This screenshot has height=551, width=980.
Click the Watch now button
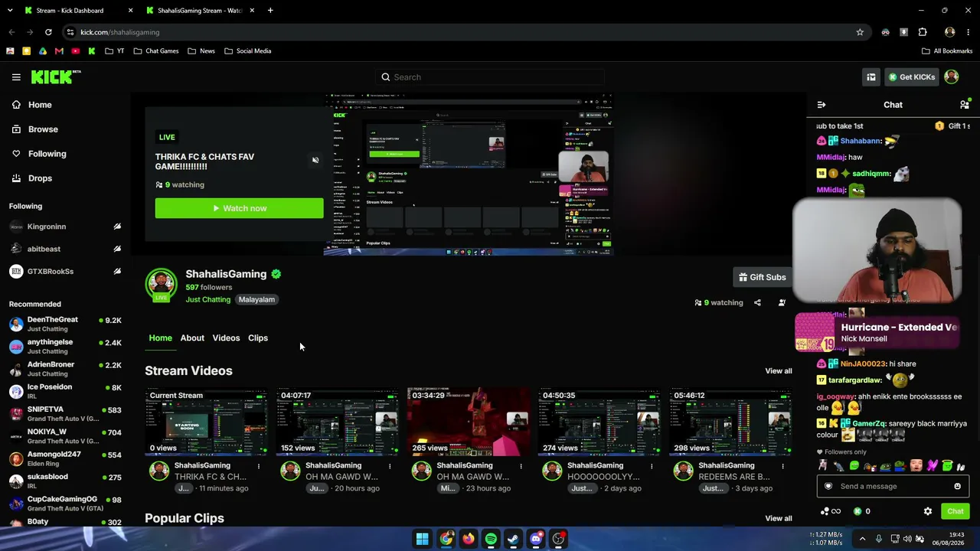click(239, 208)
